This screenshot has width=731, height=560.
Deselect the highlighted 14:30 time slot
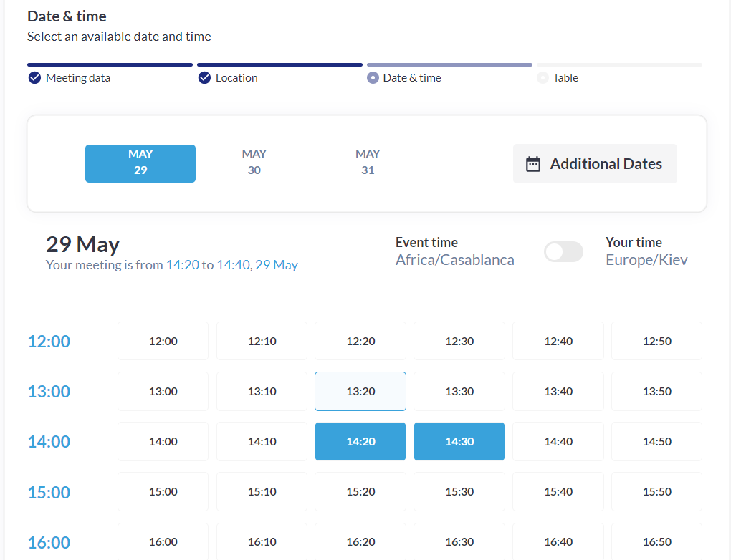(459, 441)
